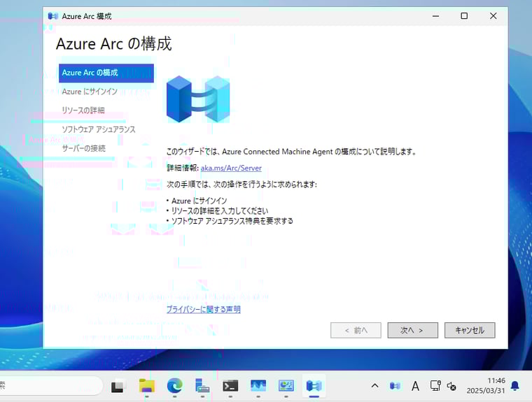The width and height of the screenshot is (532, 402).
Task: Click the bullet ソフトウェア アシュアランス特典を要求する
Action: click(232, 221)
